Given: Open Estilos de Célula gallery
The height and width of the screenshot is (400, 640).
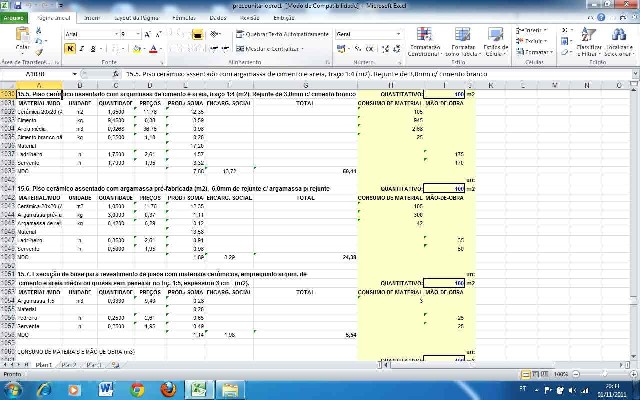Looking at the screenshot, I should coord(495,42).
